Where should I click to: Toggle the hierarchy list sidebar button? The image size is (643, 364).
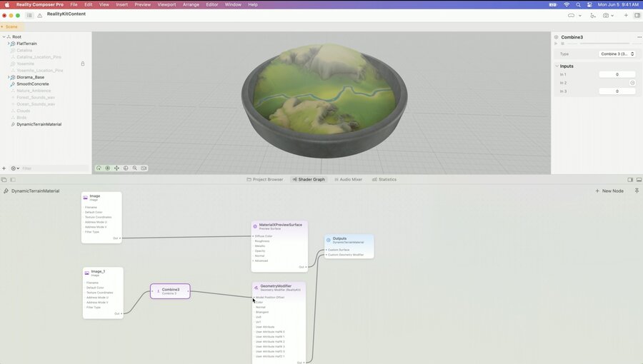pos(29,16)
